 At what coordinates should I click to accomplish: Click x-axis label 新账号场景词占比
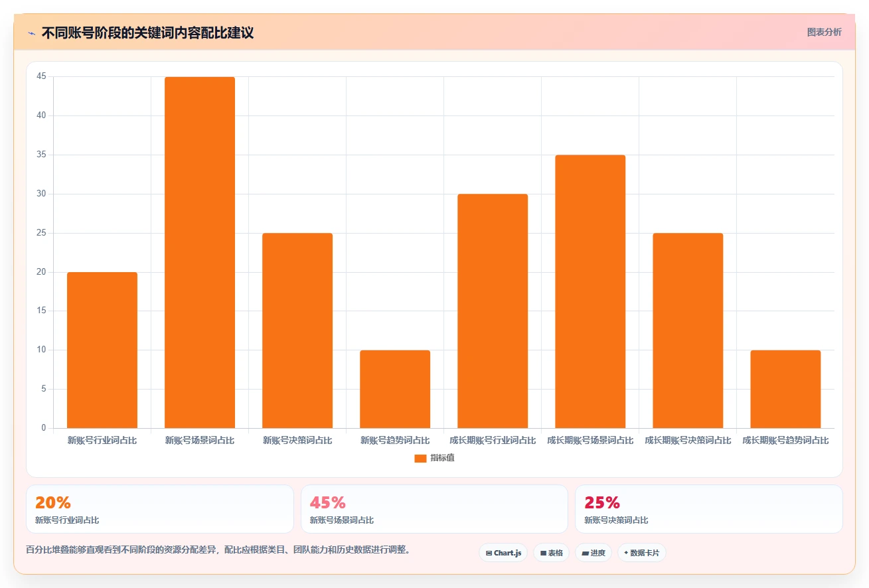(200, 440)
